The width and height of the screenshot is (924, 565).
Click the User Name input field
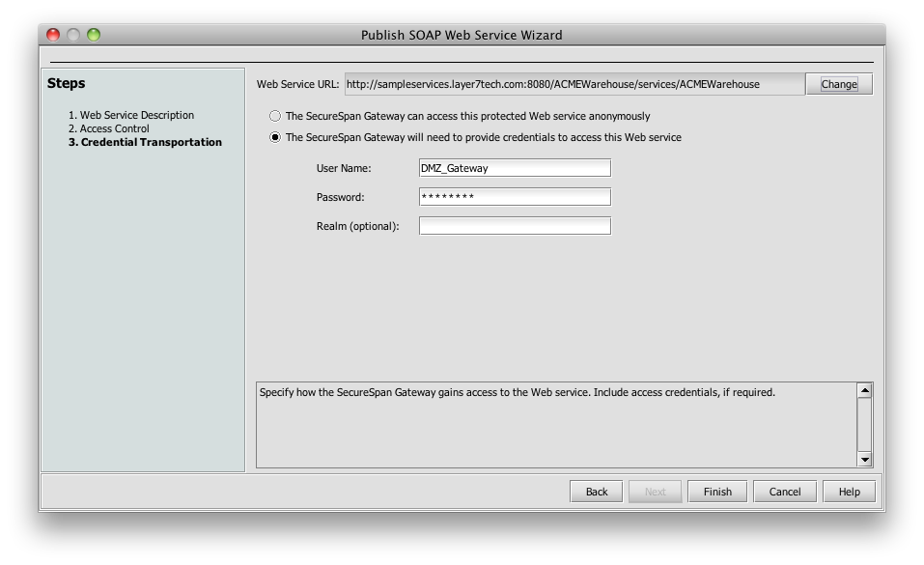[x=515, y=168]
